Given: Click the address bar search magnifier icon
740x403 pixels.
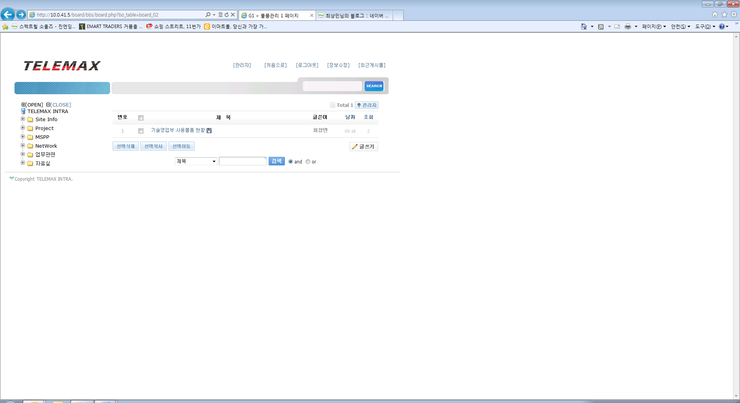Looking at the screenshot, I should [208, 15].
